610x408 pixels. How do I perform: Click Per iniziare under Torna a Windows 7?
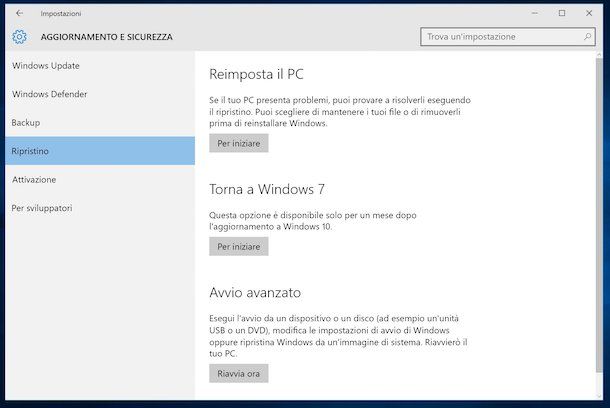pyautogui.click(x=238, y=247)
